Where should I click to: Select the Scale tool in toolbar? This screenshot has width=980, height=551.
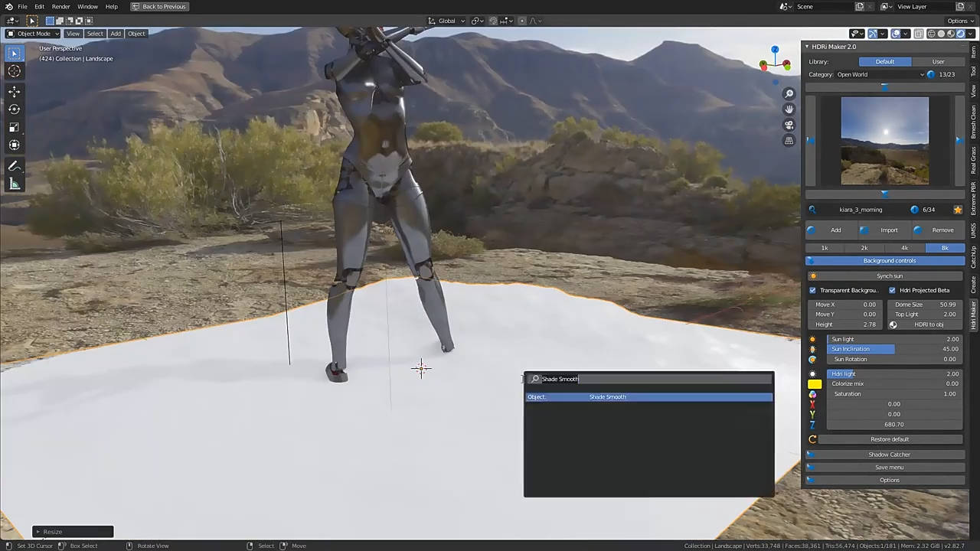(x=15, y=127)
